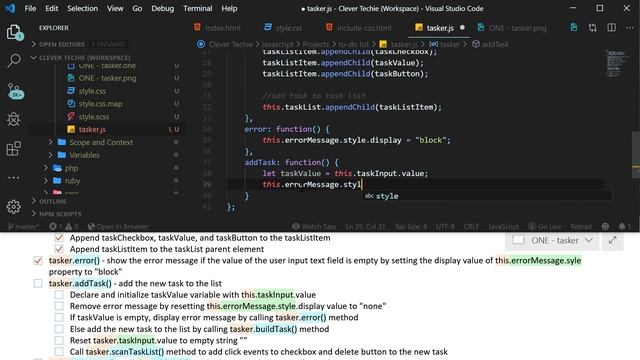Check the Call tasker.scanTaskList() checkbox

pos(59,351)
